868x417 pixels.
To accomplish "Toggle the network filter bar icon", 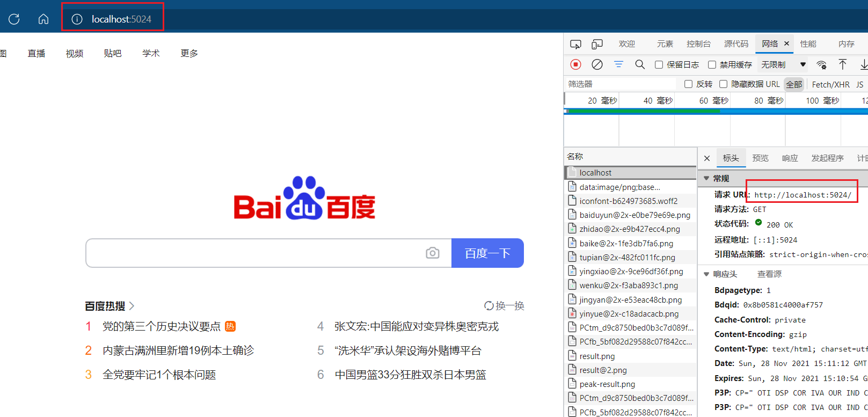I will coord(618,64).
